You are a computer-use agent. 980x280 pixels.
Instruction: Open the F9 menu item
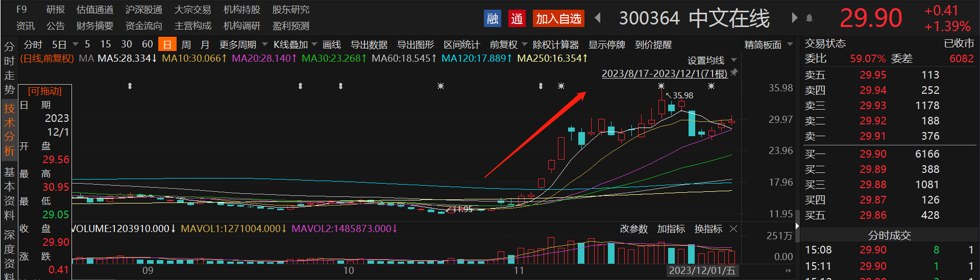click(x=21, y=10)
